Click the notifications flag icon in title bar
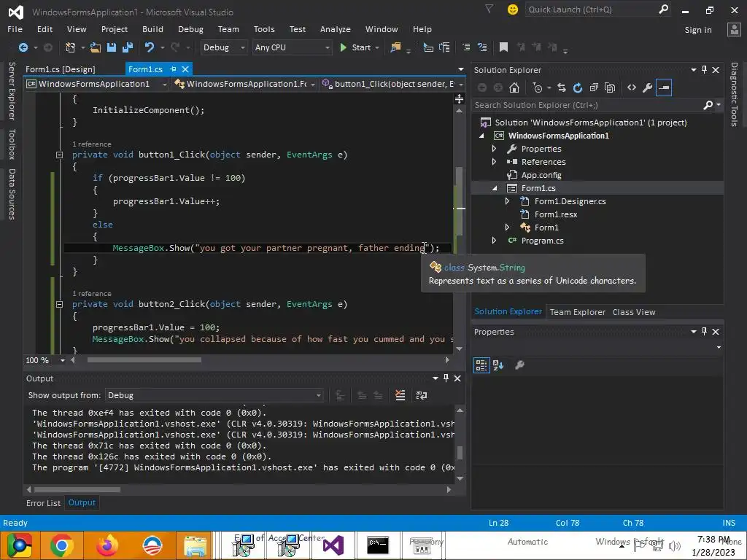This screenshot has width=747, height=560. click(x=489, y=9)
